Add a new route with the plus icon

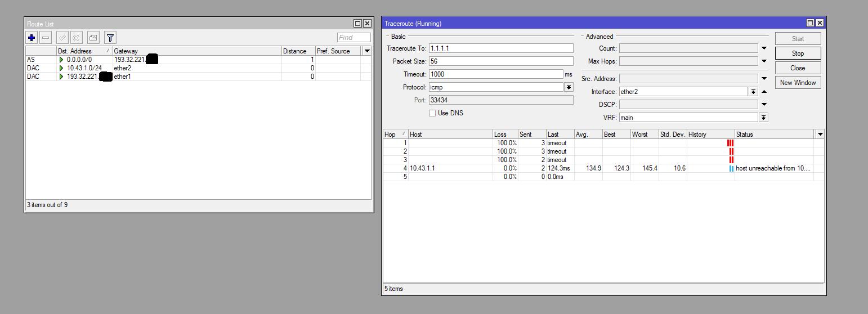click(32, 38)
